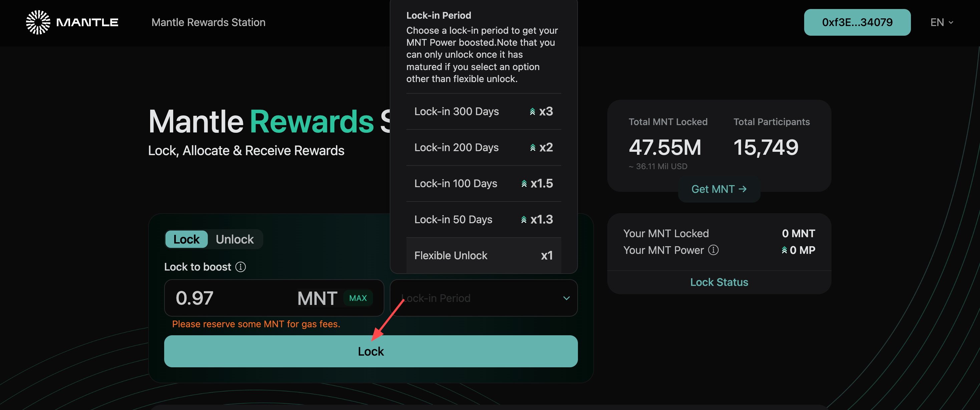Click the boost arrow icon beside x3

(533, 111)
